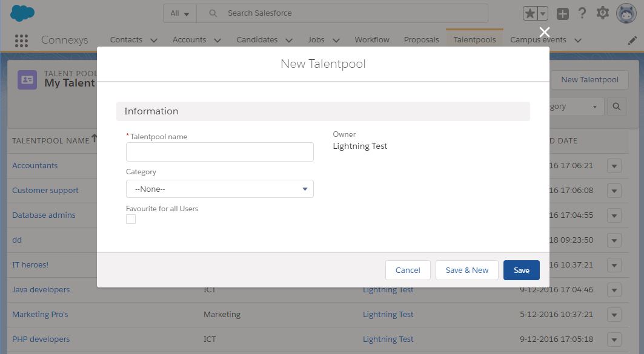644x354 pixels.
Task: Expand the Contacts tab menu chevron
Action: 154,40
